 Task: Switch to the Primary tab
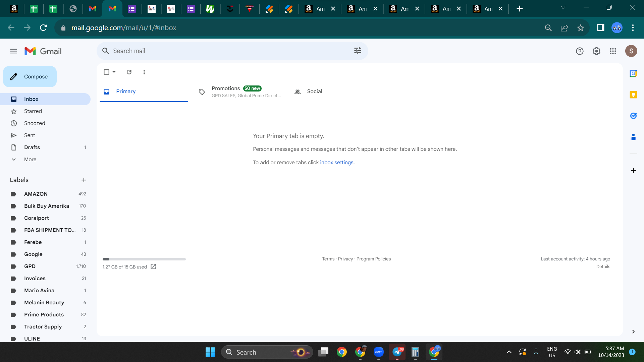click(144, 92)
